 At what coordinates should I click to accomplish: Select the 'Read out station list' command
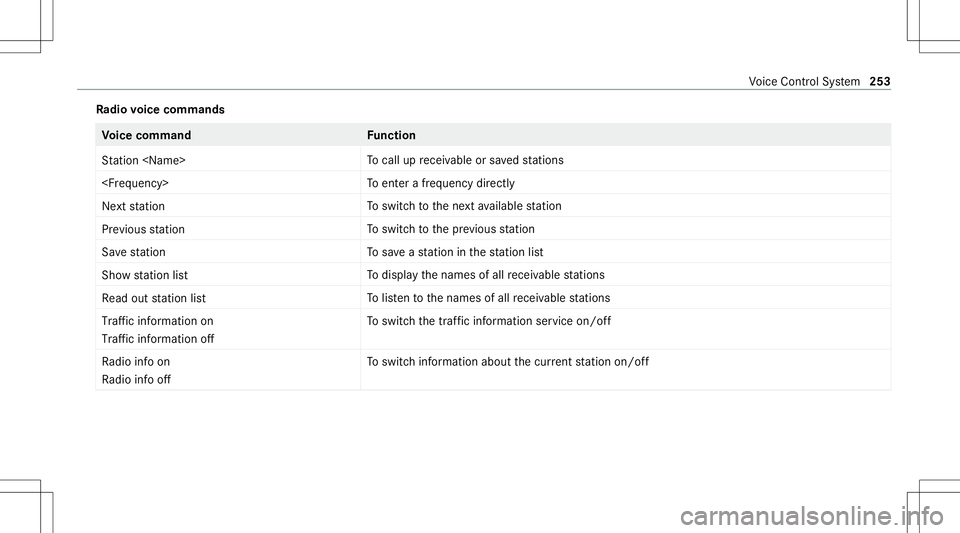pos(154,298)
